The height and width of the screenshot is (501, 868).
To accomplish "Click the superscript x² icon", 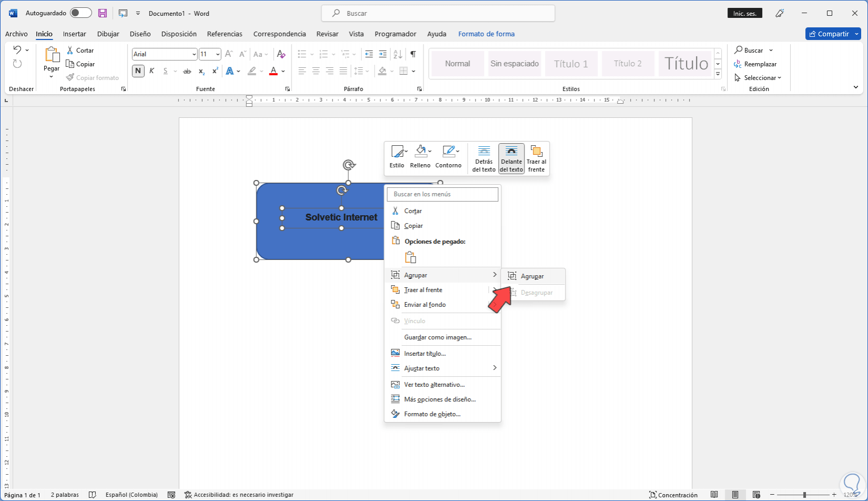I will point(215,71).
